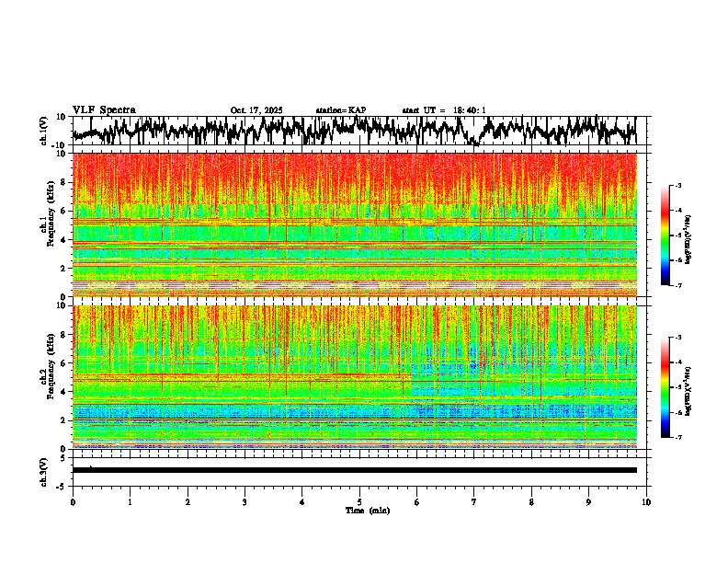Click time axis tick label "6"
The image size is (728, 563).
(417, 502)
